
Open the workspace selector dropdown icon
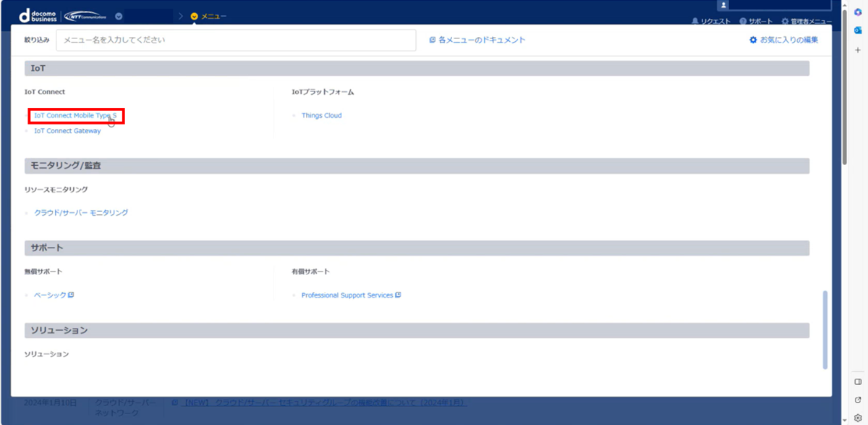click(x=119, y=16)
